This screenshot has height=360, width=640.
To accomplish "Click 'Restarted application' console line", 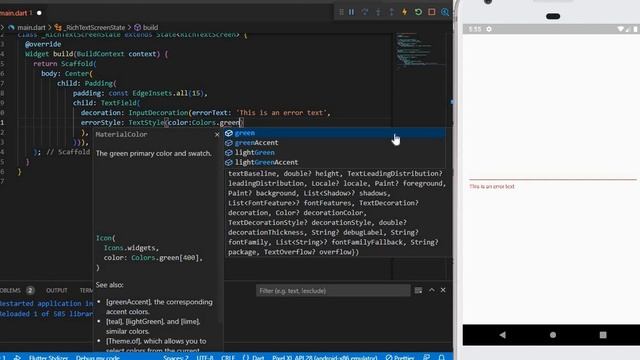I will [x=47, y=304].
